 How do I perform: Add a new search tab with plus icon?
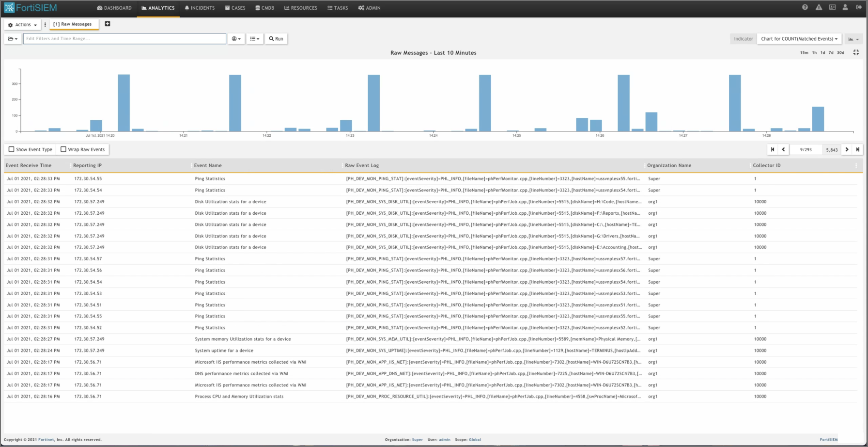108,24
